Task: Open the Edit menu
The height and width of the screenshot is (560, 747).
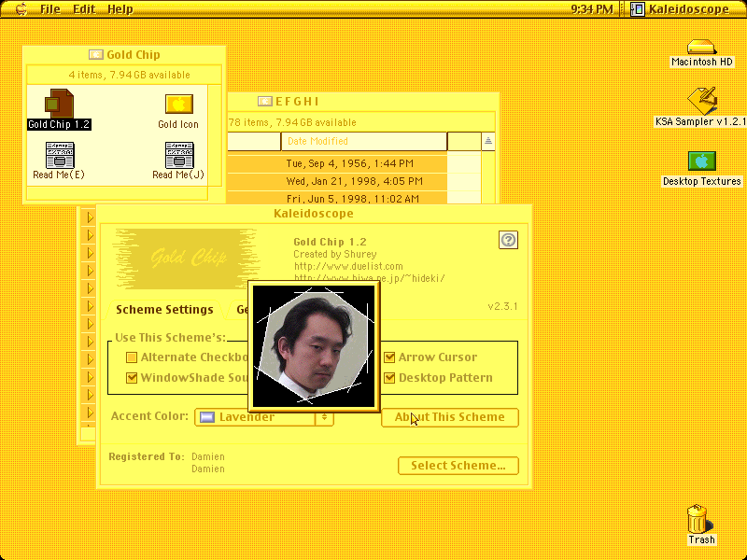Action: point(84,8)
